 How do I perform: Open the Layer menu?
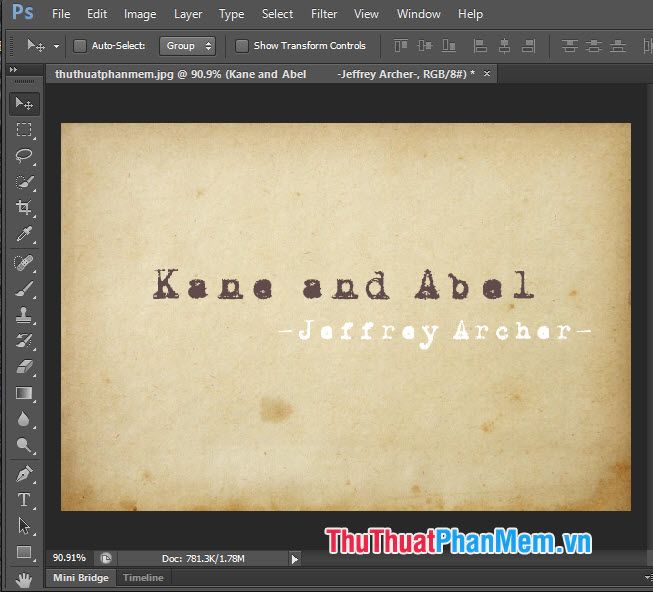coord(188,14)
